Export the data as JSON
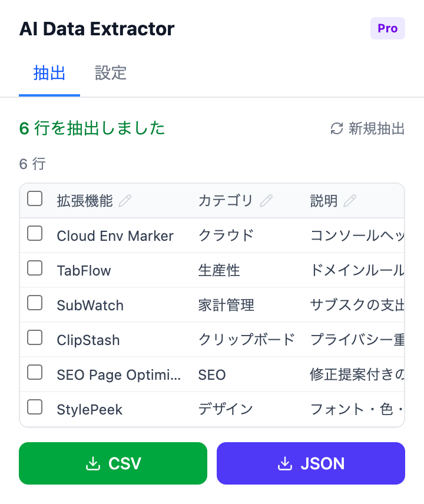This screenshot has width=424, height=504. coord(310,463)
